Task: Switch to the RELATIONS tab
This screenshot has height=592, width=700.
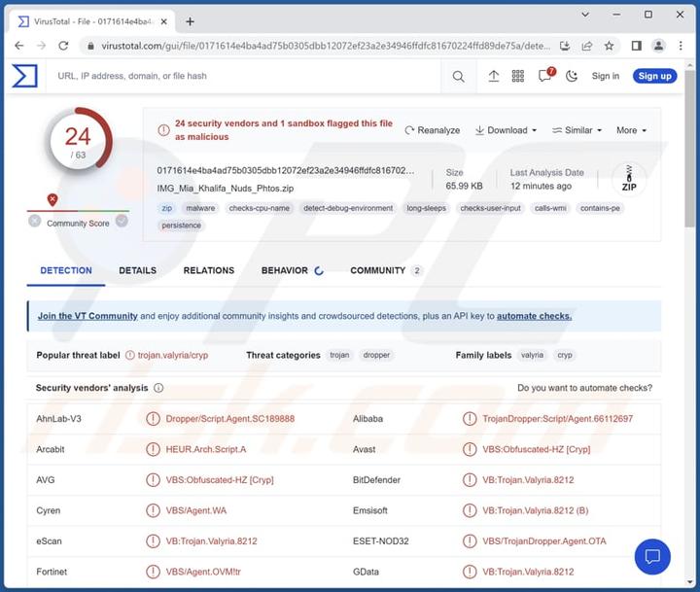Action: pos(209,270)
